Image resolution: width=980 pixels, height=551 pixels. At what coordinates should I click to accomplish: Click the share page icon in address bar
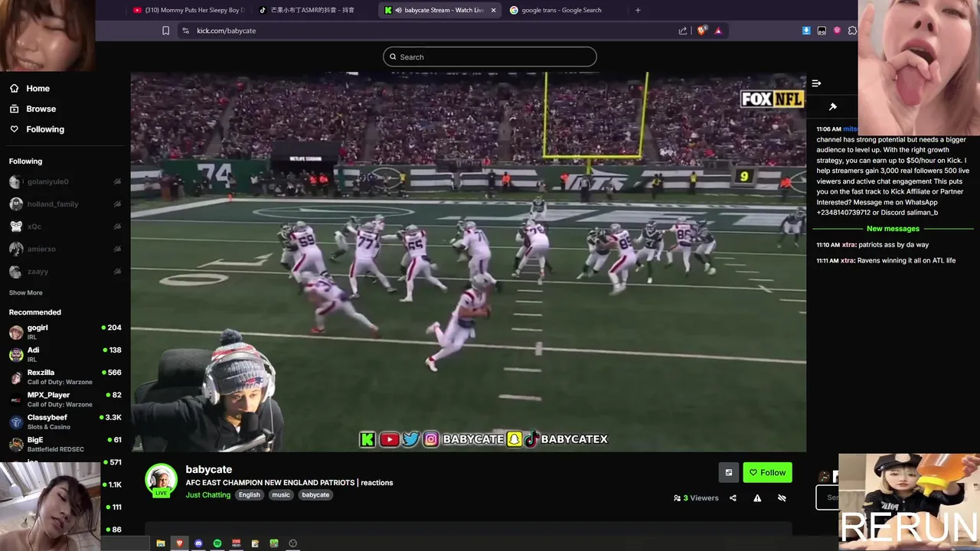[682, 31]
